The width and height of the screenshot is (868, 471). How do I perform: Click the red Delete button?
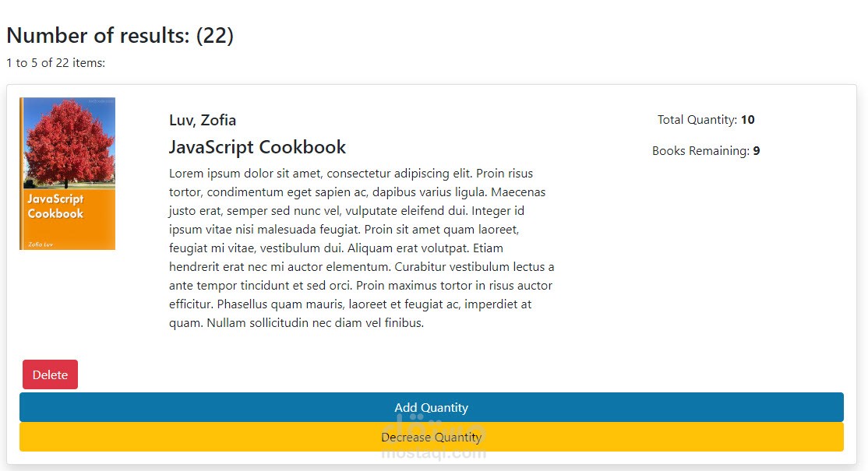(50, 374)
